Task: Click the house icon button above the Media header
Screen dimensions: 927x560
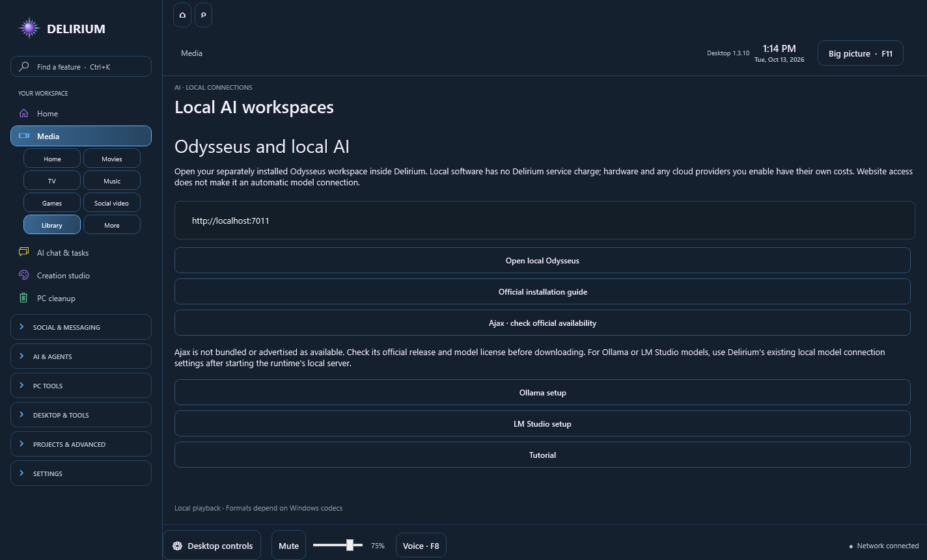Action: [x=182, y=15]
